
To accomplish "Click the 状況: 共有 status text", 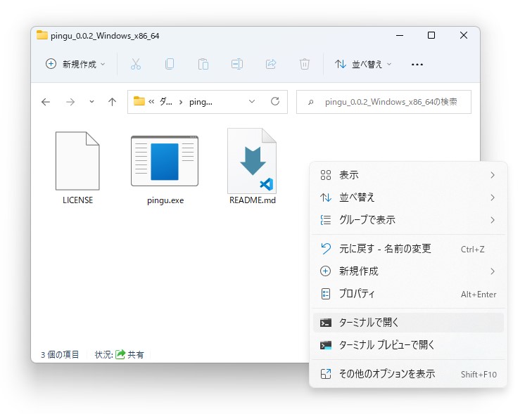I will click(119, 355).
